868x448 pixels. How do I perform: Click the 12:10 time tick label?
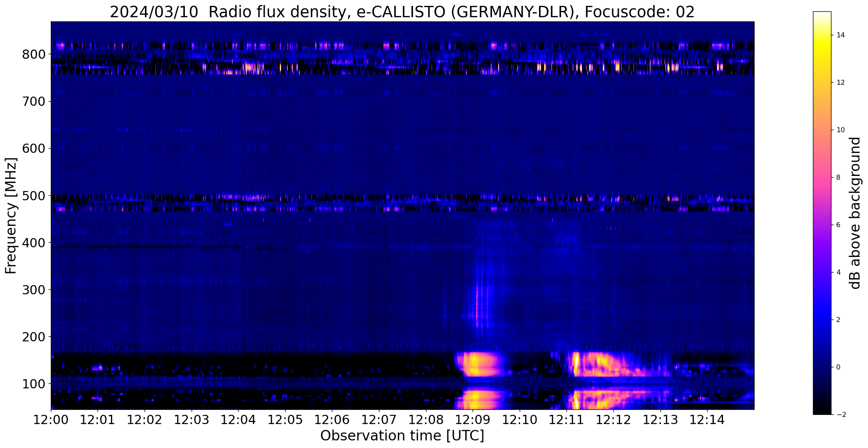tap(520, 419)
